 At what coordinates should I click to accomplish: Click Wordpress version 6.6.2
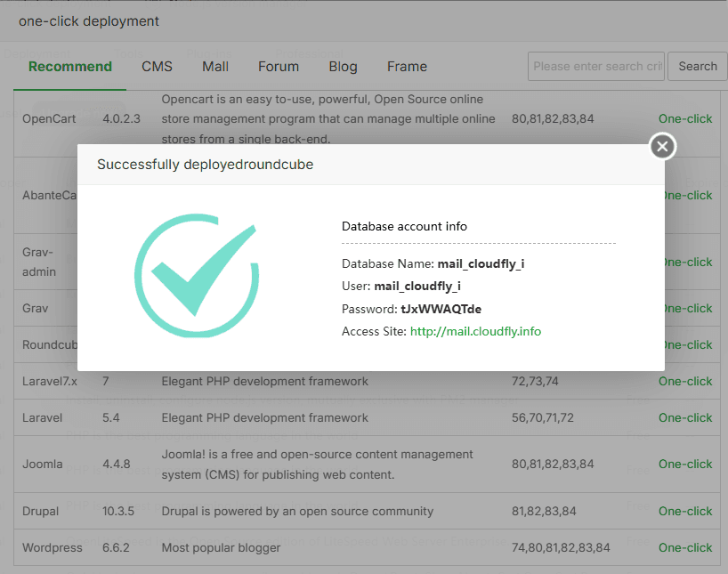[x=116, y=548]
